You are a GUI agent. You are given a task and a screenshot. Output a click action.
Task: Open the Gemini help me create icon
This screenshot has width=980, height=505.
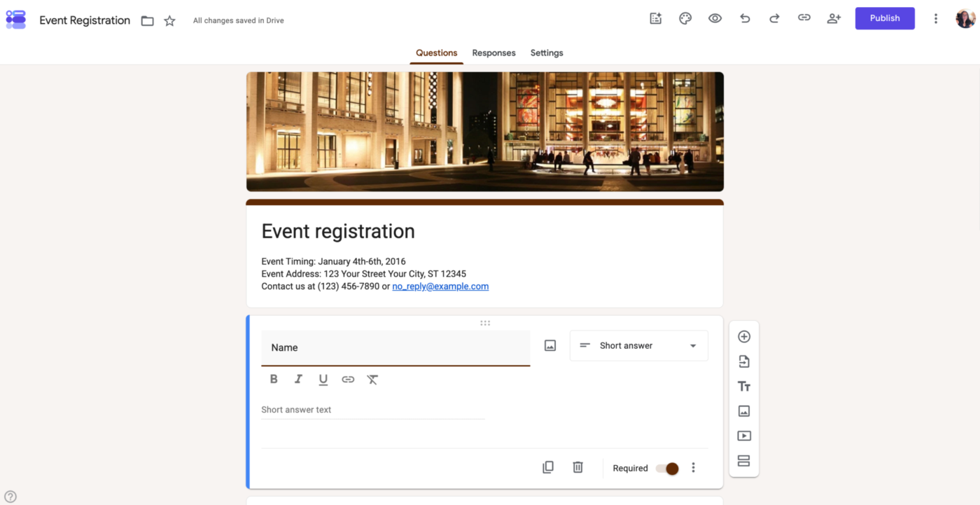[656, 19]
